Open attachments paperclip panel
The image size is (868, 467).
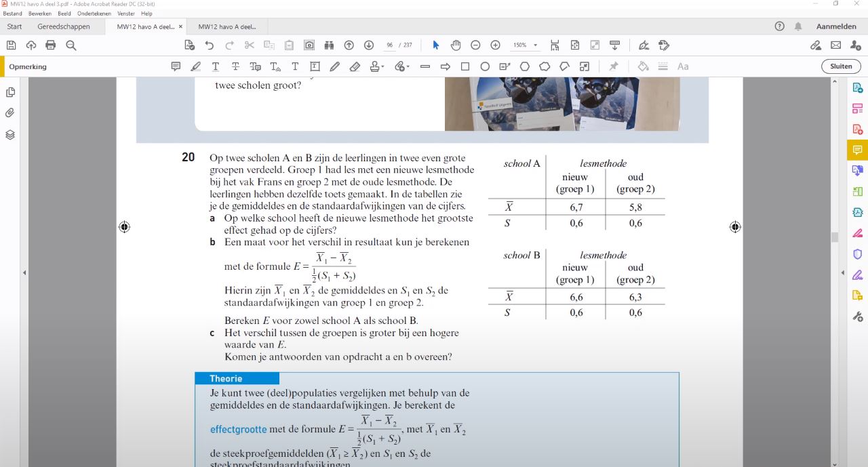click(x=10, y=113)
